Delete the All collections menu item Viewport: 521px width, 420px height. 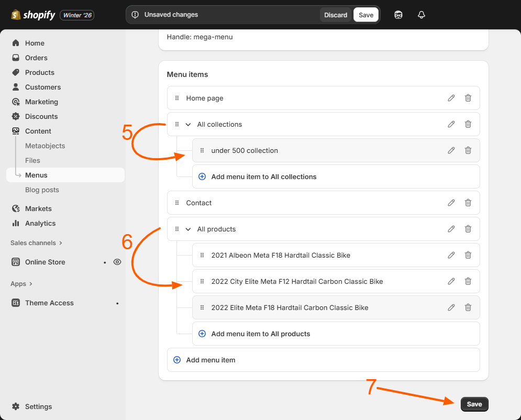coord(468,124)
